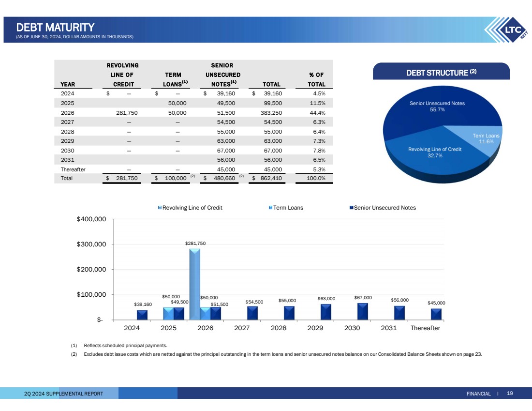Select the $67,000 bar for 2030
Image resolution: width=532 pixels, height=411 pixels.
[x=363, y=311]
